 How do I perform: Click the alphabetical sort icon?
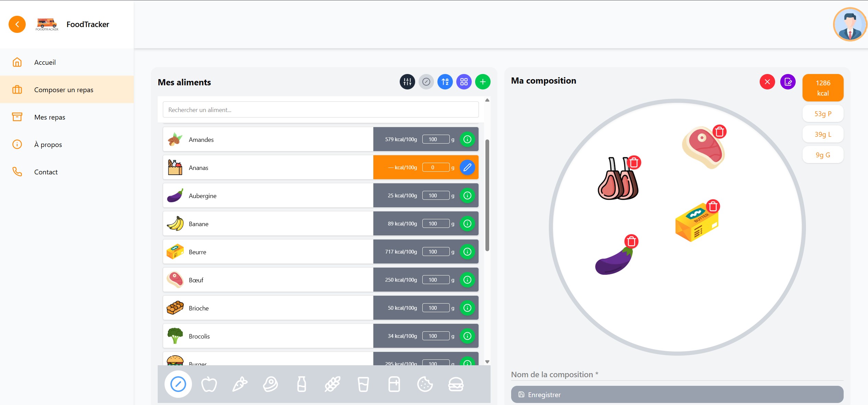445,82
